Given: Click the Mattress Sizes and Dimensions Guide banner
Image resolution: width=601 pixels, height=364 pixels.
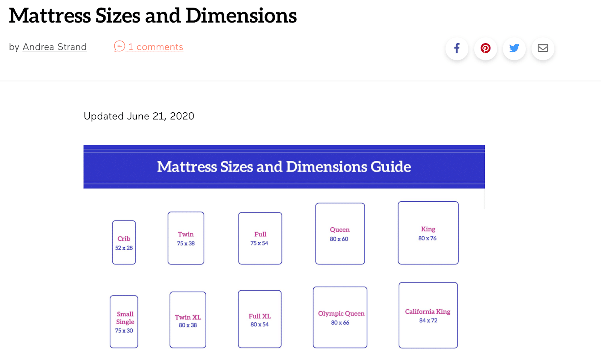Looking at the screenshot, I should click(x=284, y=167).
